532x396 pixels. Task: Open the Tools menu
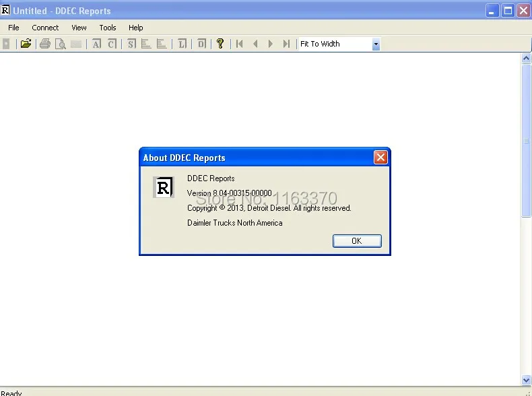point(108,28)
